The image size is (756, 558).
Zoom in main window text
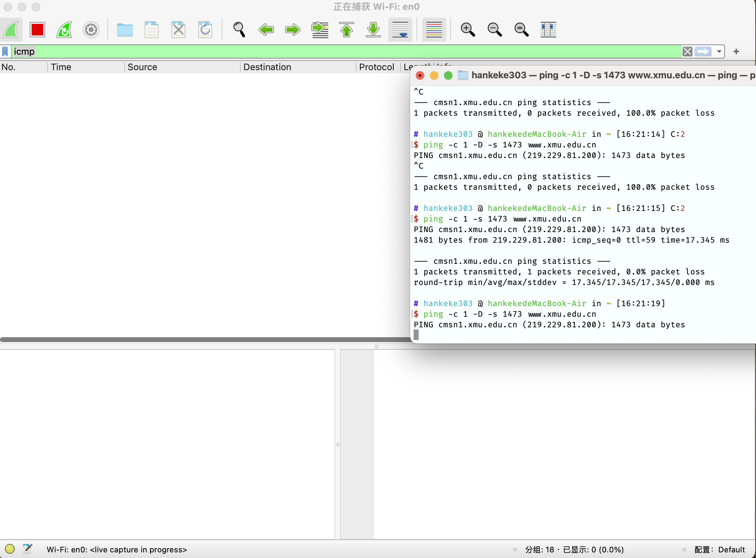[468, 30]
